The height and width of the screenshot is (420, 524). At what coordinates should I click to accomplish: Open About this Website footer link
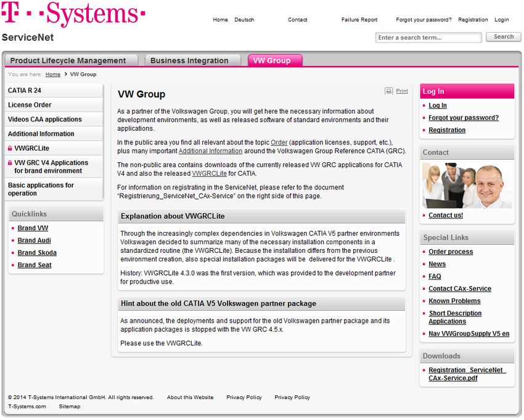tap(190, 398)
